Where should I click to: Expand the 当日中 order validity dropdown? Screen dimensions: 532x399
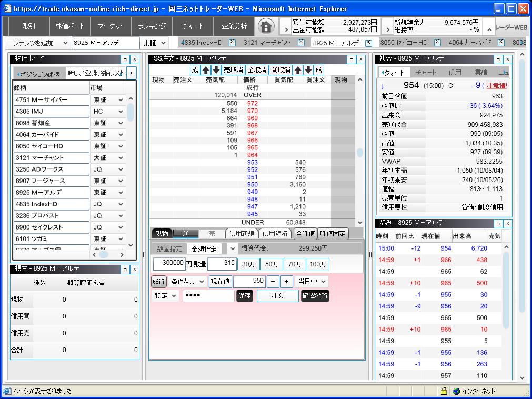(x=312, y=282)
